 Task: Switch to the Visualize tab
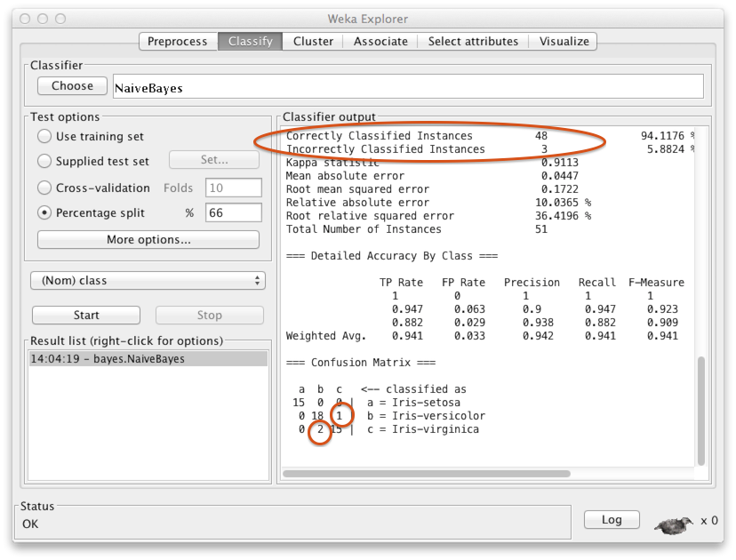[564, 41]
